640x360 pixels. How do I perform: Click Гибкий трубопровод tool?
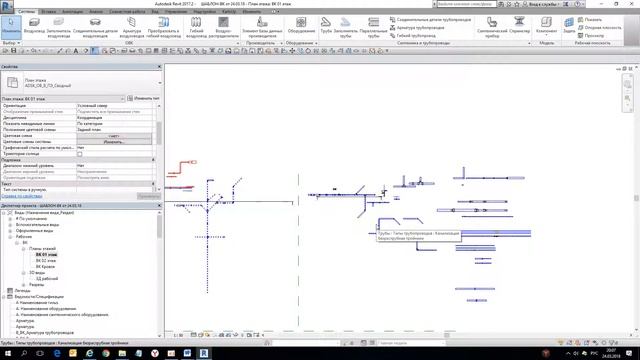click(413, 36)
